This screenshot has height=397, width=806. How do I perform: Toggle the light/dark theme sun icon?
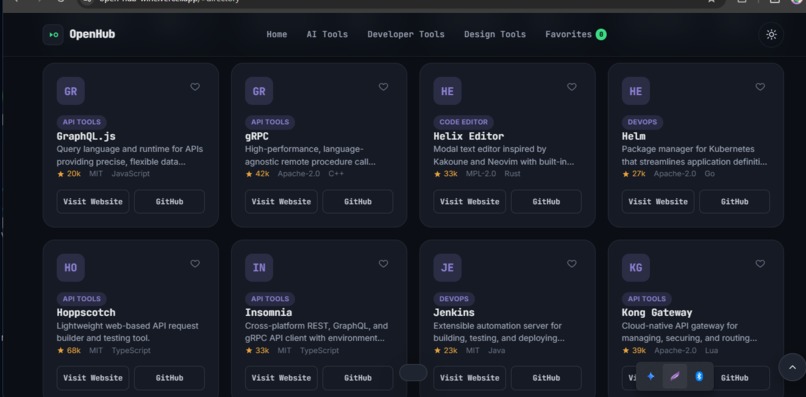[x=771, y=34]
